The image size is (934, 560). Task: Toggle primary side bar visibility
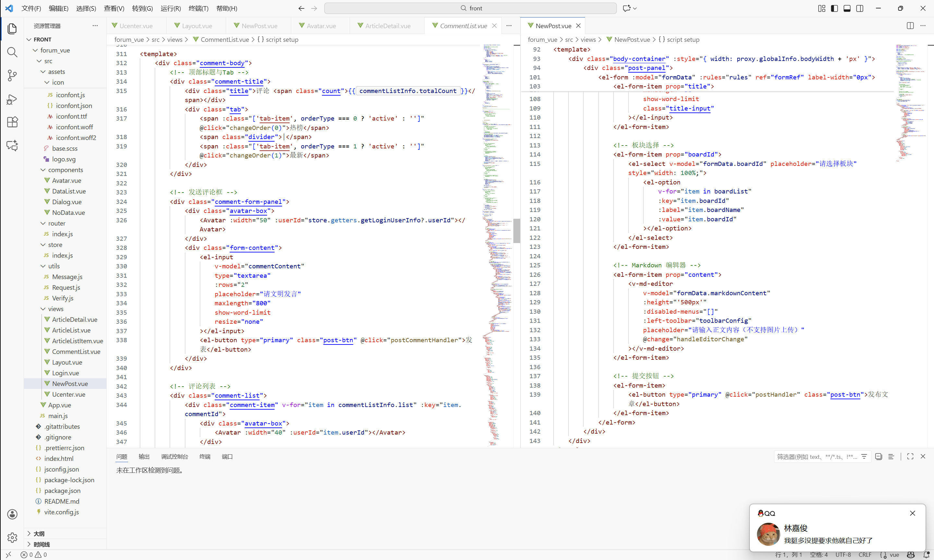[x=834, y=8]
